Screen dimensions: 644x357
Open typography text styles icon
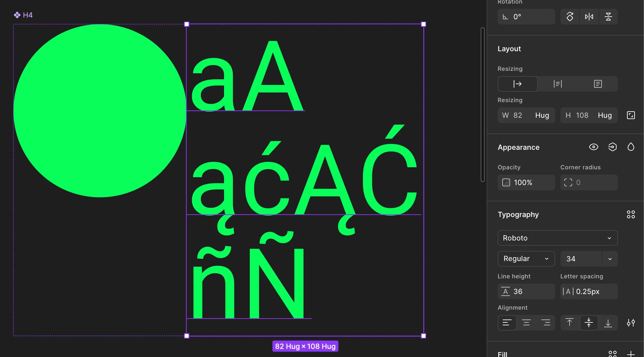(x=631, y=214)
